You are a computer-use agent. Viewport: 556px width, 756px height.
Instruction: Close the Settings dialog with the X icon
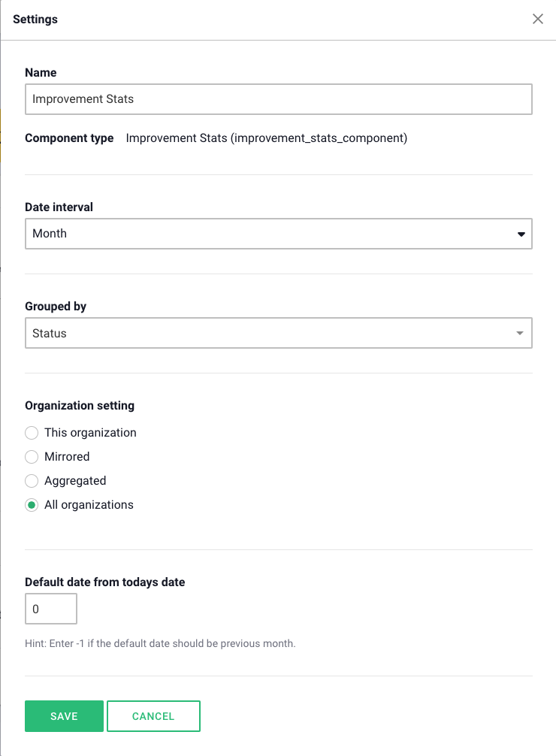(x=538, y=20)
